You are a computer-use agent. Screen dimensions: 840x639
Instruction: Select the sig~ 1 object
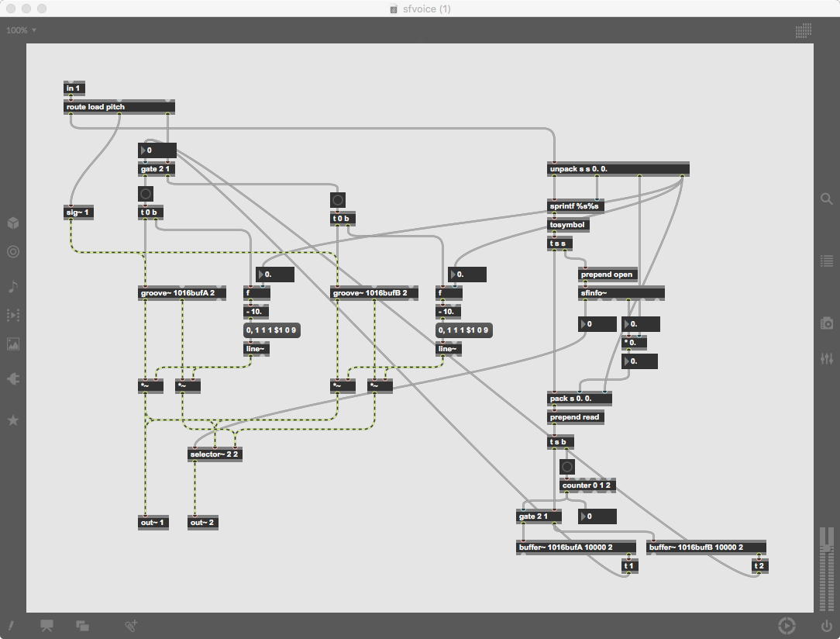pos(78,212)
